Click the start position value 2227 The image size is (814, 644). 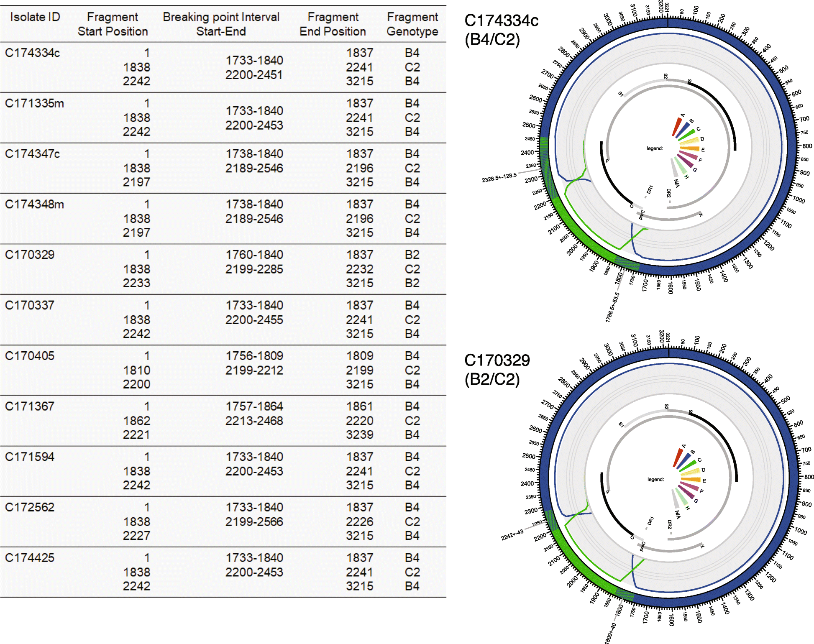coord(137,536)
